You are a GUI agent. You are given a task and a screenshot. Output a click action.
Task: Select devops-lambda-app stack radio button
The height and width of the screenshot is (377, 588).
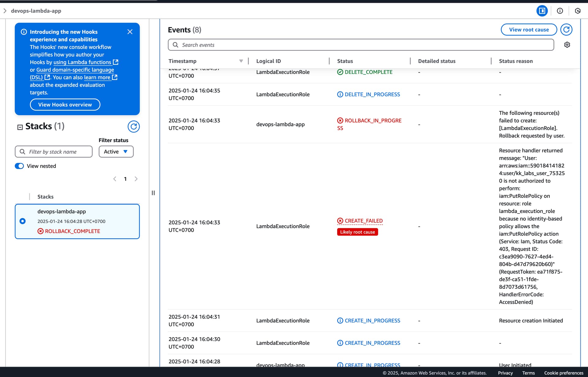tap(23, 221)
